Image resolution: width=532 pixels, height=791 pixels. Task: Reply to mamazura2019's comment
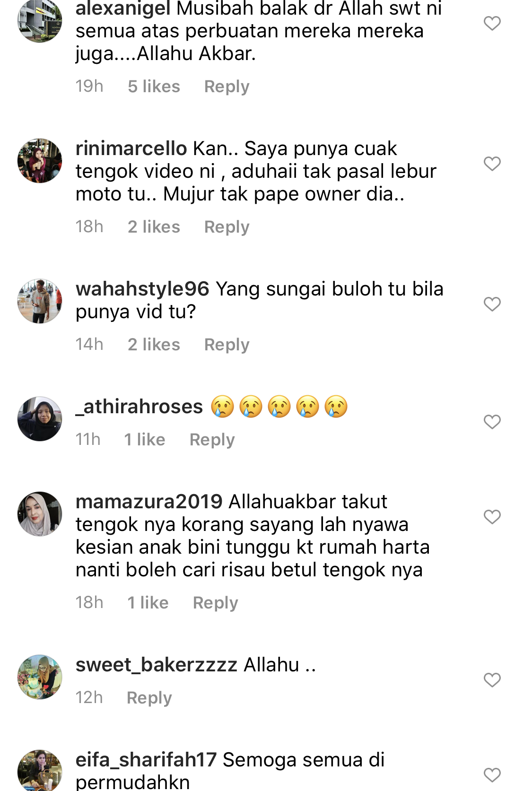pyautogui.click(x=215, y=603)
